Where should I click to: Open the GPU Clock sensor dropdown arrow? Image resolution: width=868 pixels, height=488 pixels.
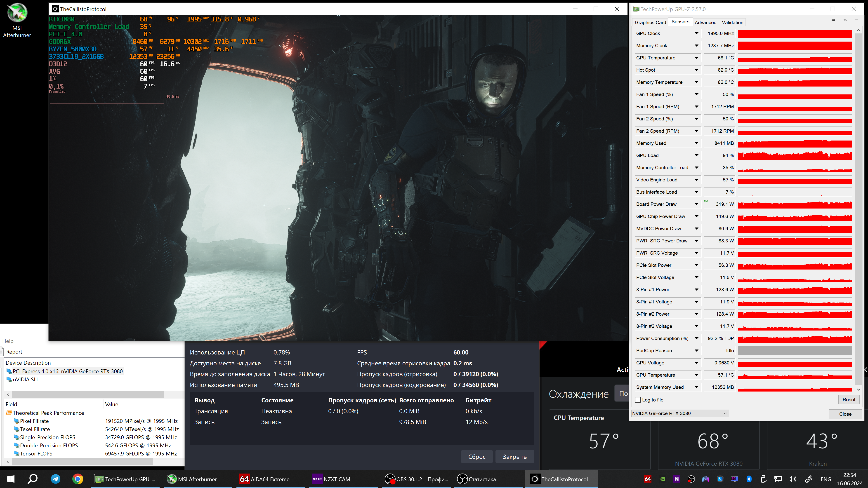[x=696, y=33]
